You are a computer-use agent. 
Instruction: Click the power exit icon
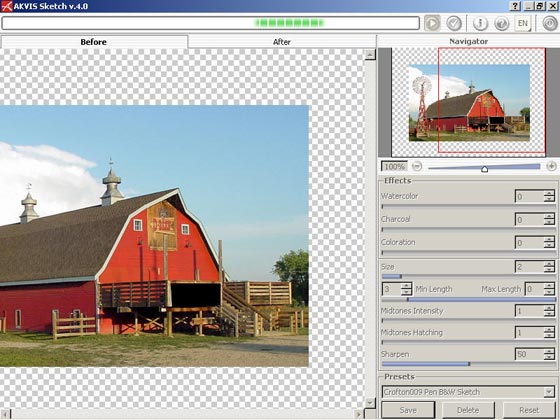tap(550, 24)
